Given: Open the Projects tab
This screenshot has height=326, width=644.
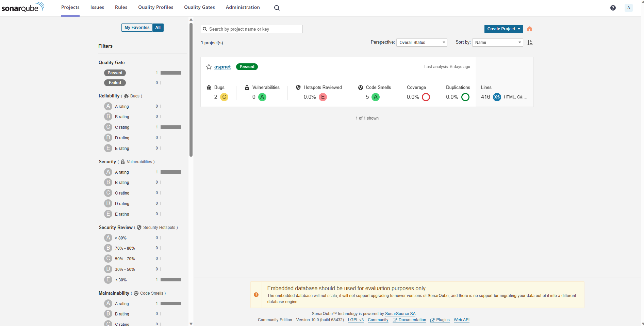Looking at the screenshot, I should (x=70, y=7).
